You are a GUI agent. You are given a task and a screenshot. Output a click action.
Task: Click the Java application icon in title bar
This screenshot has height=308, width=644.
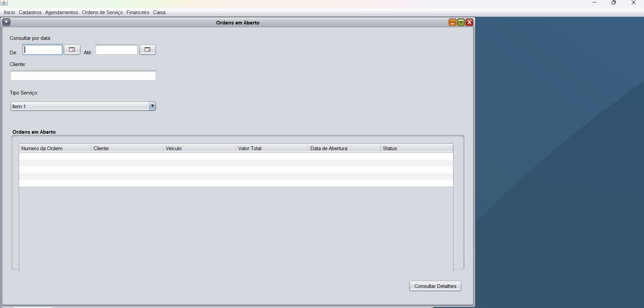[x=4, y=3]
